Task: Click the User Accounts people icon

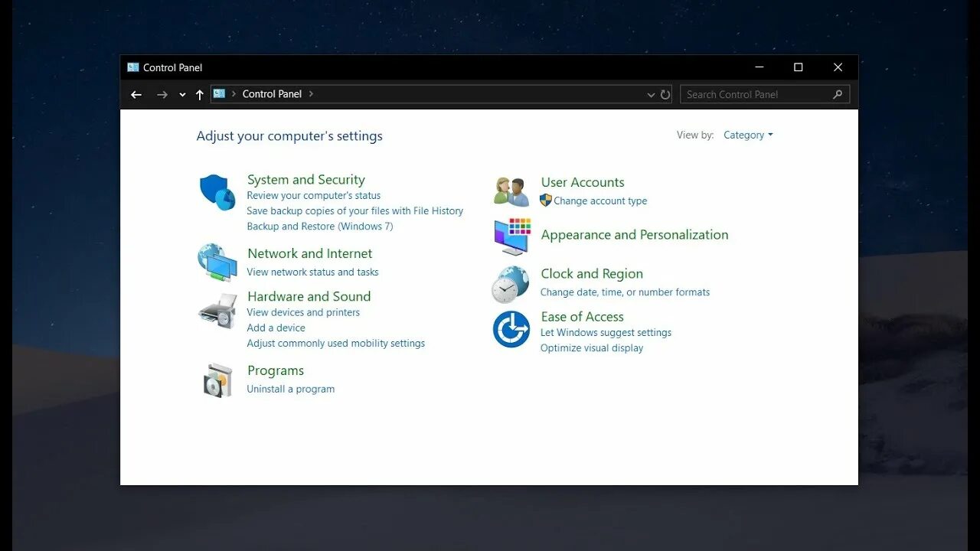Action: pyautogui.click(x=511, y=191)
